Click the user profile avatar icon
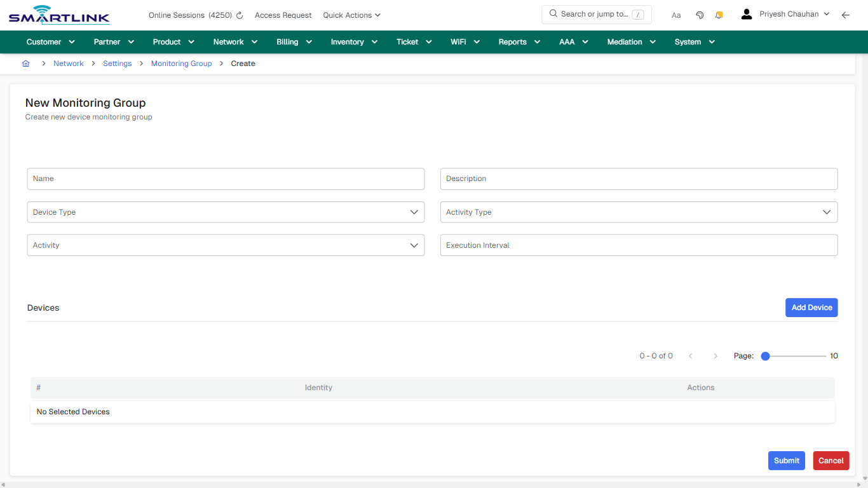Screen dimensions: 868x488 click(746, 13)
